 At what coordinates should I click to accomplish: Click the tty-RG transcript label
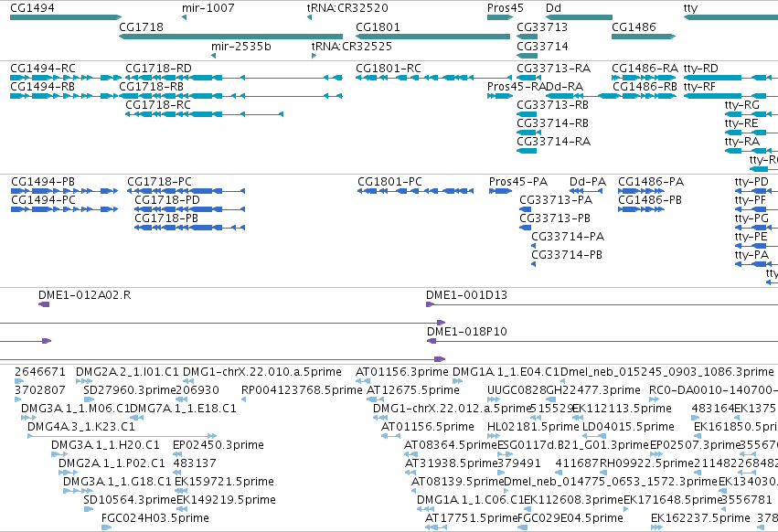tap(741, 105)
